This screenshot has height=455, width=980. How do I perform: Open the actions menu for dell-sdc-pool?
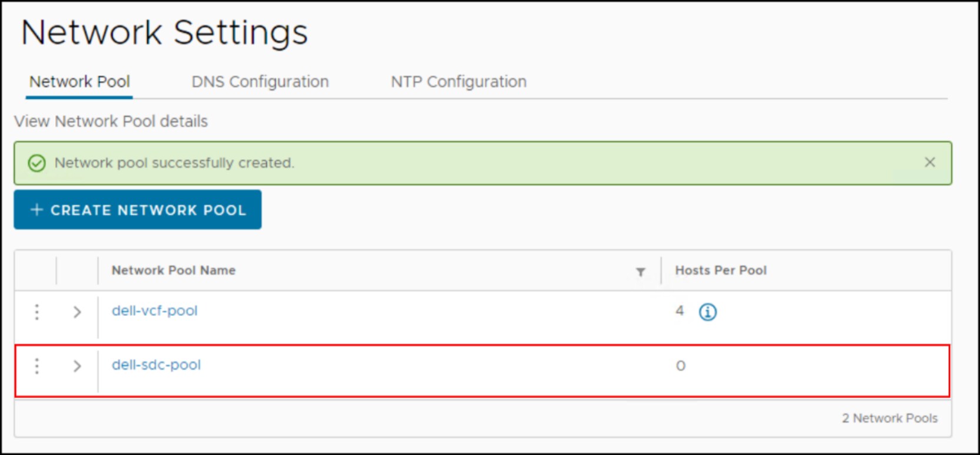(37, 366)
